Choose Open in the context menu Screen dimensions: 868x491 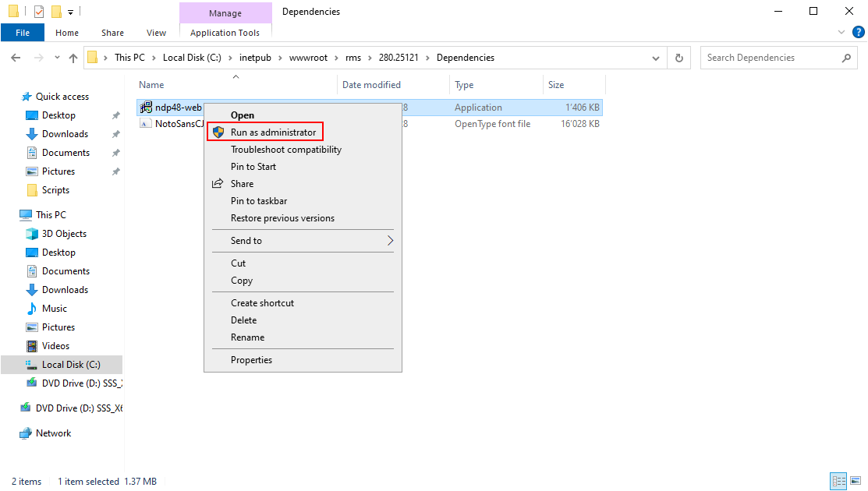[303, 115]
